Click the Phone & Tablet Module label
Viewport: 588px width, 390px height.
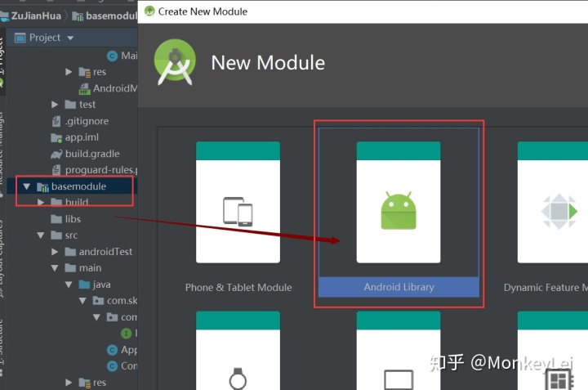pos(238,288)
